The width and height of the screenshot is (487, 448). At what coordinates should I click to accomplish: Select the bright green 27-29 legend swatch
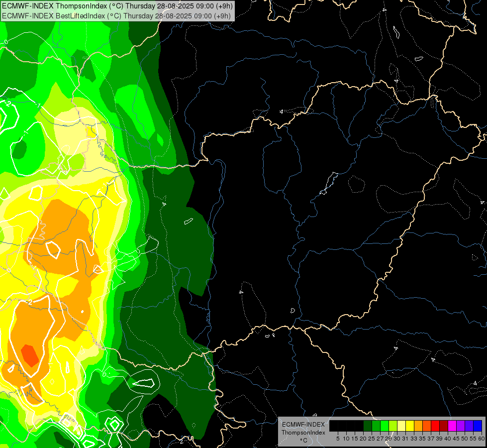(385, 426)
